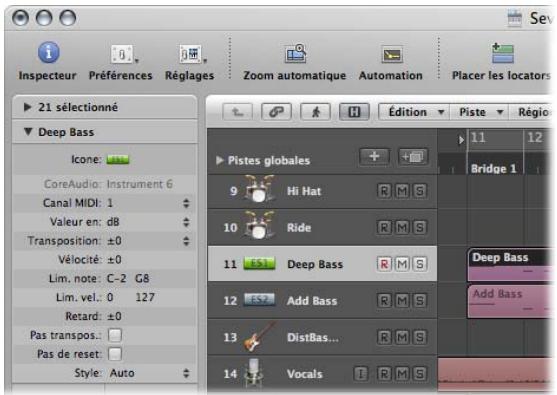Mute the Vocals track
557x395 pixels.
tap(402, 374)
